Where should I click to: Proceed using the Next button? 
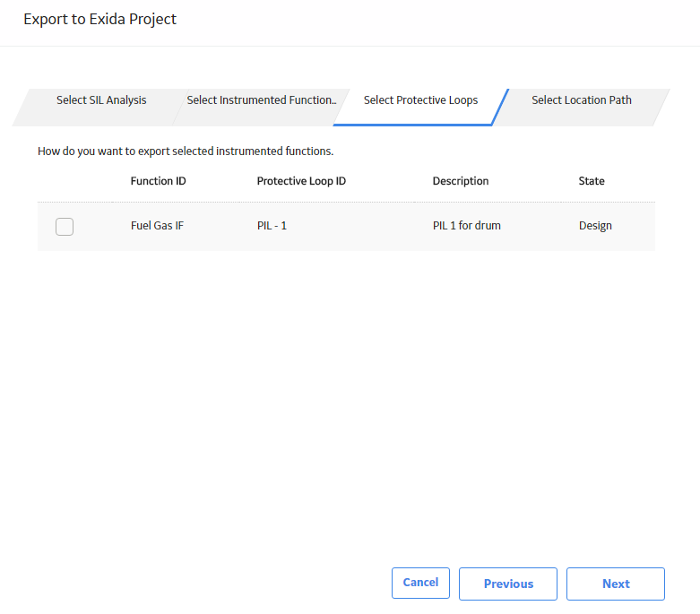pyautogui.click(x=616, y=584)
